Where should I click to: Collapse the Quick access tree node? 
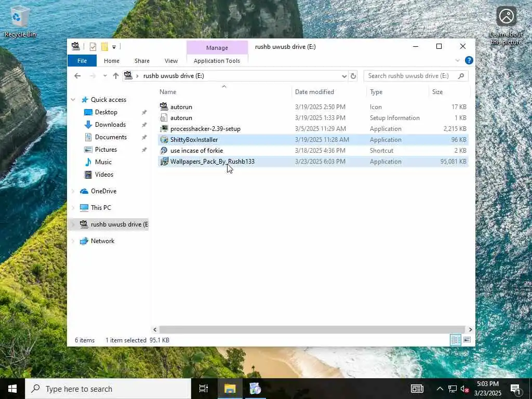pyautogui.click(x=73, y=100)
